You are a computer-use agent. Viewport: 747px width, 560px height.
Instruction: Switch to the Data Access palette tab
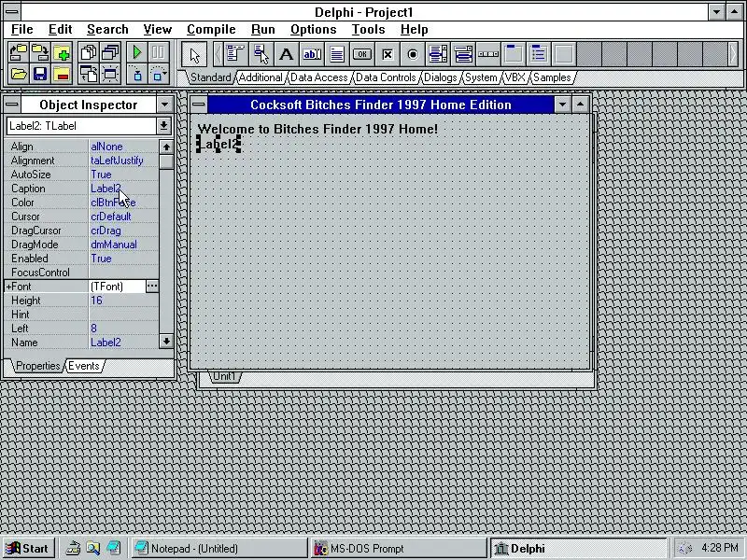click(x=318, y=77)
